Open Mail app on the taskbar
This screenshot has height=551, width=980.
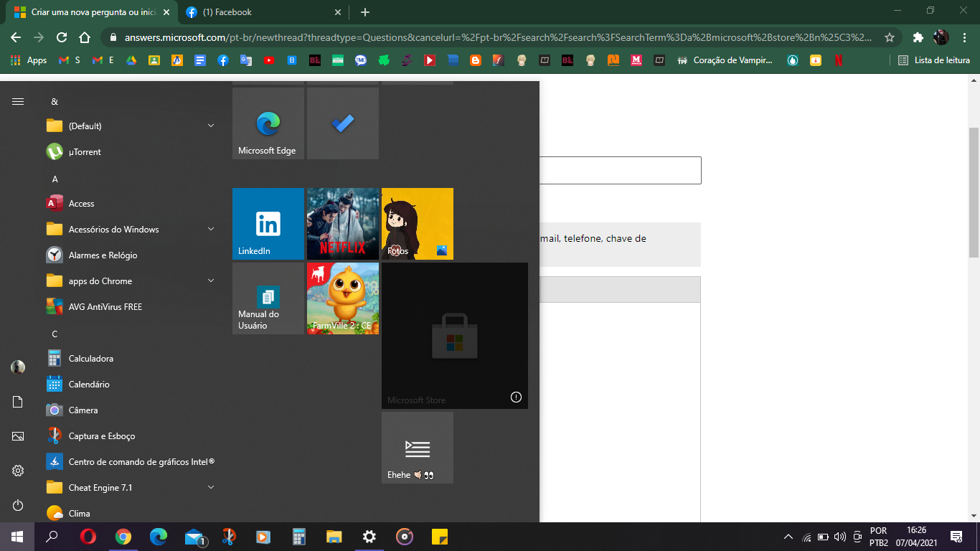click(x=194, y=537)
